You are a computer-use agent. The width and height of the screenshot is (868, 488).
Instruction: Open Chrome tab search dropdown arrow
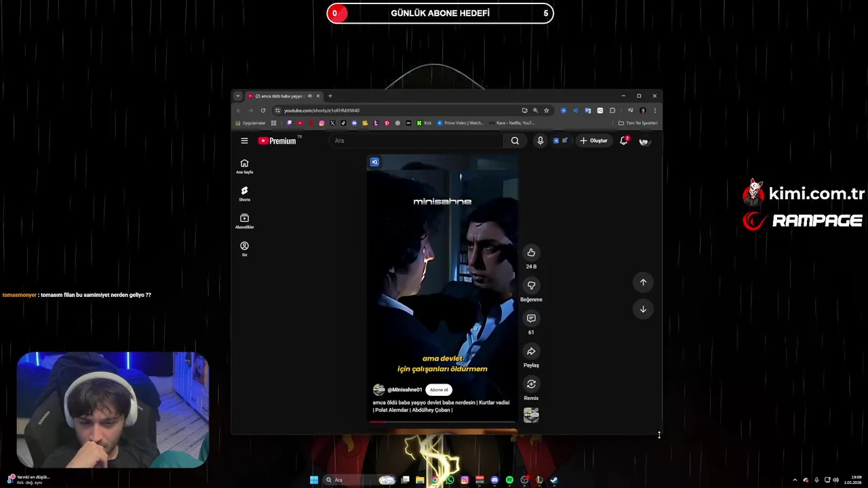click(238, 96)
